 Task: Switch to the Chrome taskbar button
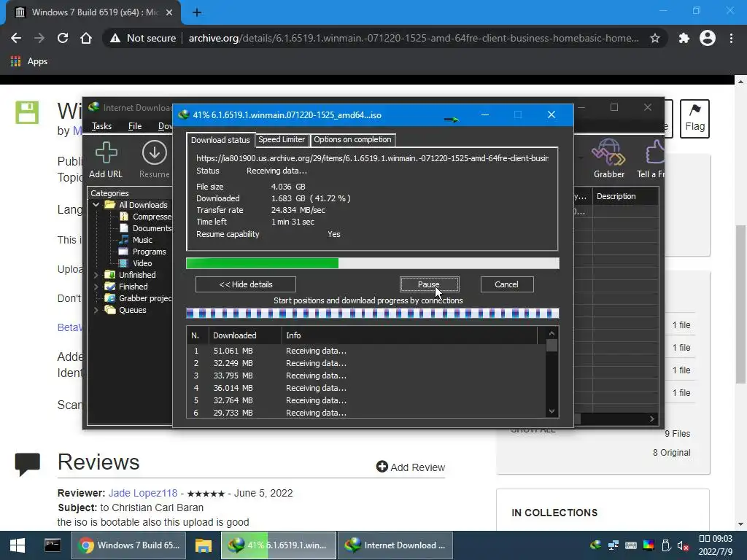click(128, 545)
